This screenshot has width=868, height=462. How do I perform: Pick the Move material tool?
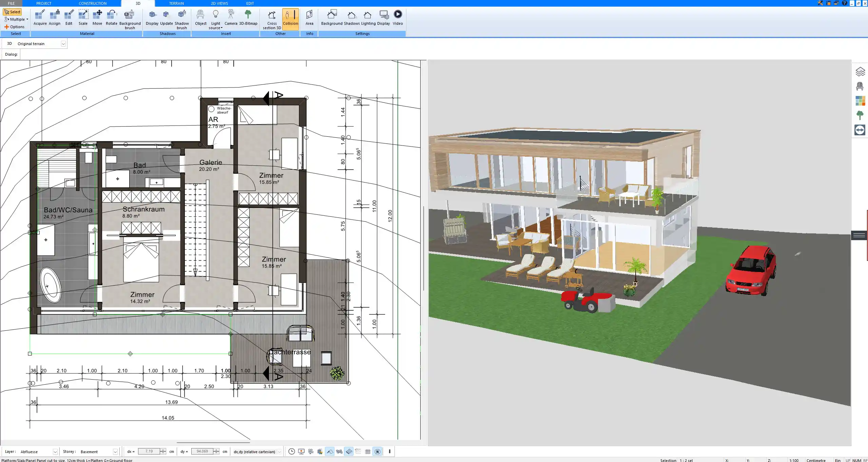tap(97, 18)
